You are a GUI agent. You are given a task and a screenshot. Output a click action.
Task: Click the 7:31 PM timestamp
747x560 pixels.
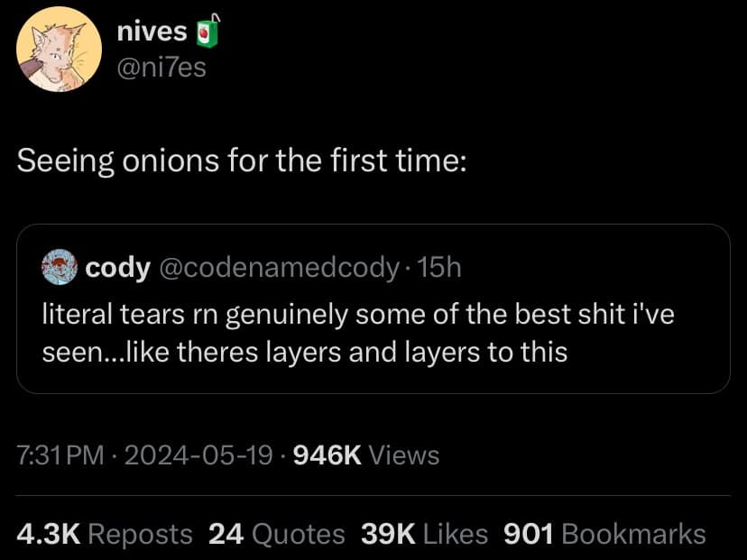click(x=58, y=455)
